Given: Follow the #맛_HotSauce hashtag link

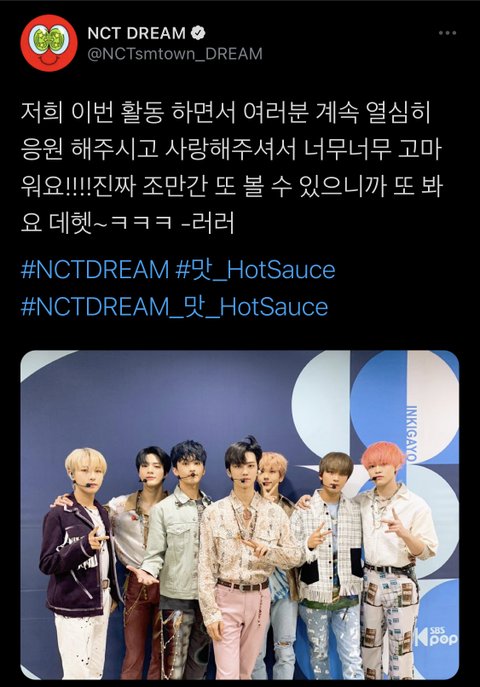Looking at the screenshot, I should (x=255, y=269).
